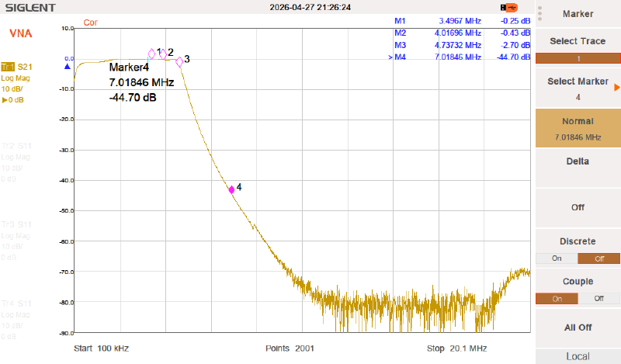This screenshot has width=621, height=364.
Task: Select marker 3 diamond on the trace
Action: [x=179, y=62]
